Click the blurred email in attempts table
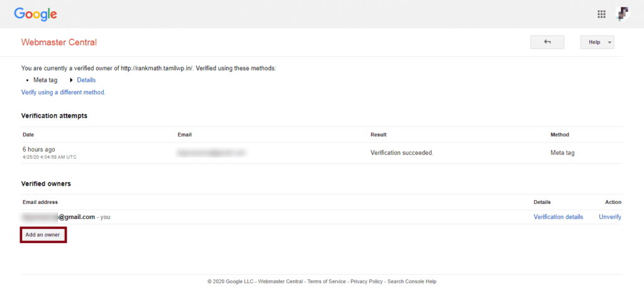Screen dimensions: 644x287 pos(211,153)
